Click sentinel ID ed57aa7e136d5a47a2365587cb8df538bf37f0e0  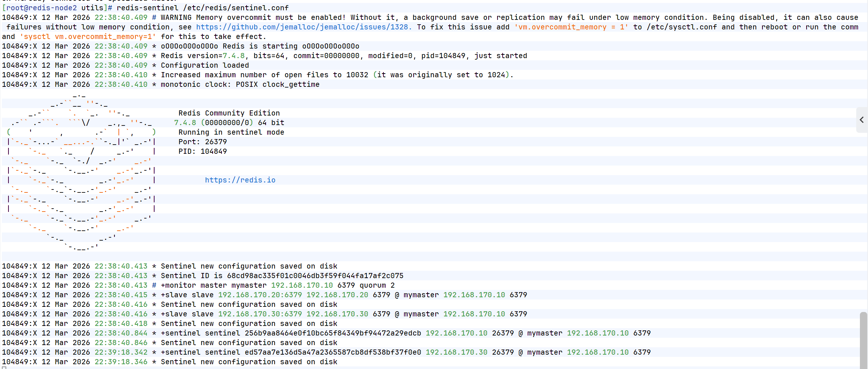point(333,352)
